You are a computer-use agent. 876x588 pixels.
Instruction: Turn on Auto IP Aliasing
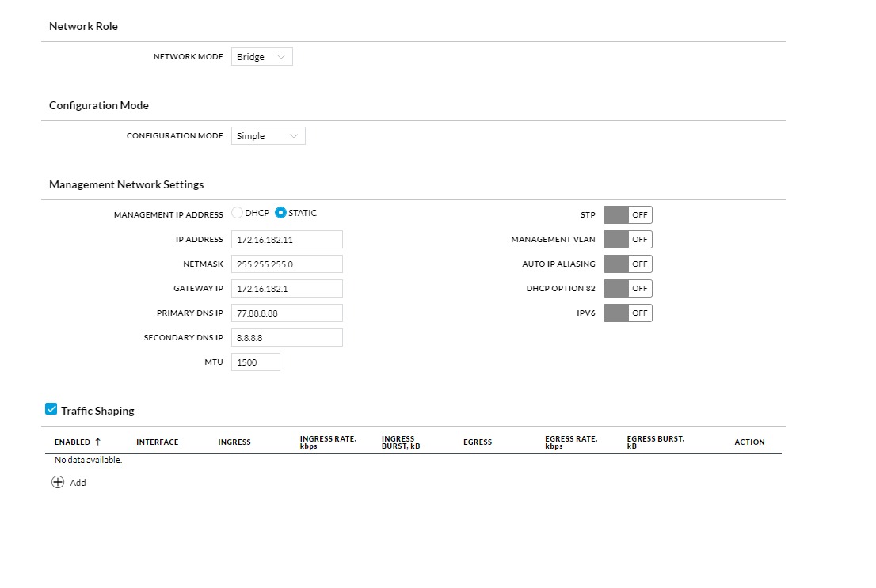[627, 264]
